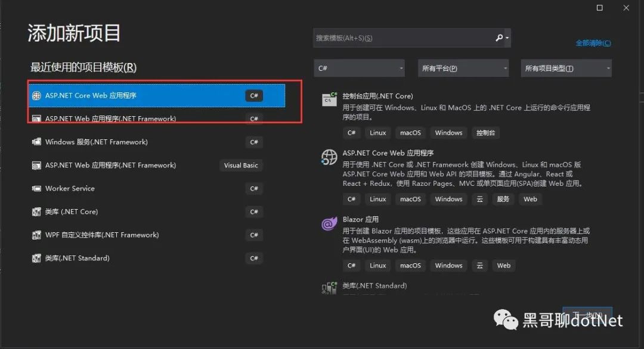Screen dimensions: 644x349
Task: Maximize the dialog window
Action: pos(600,8)
